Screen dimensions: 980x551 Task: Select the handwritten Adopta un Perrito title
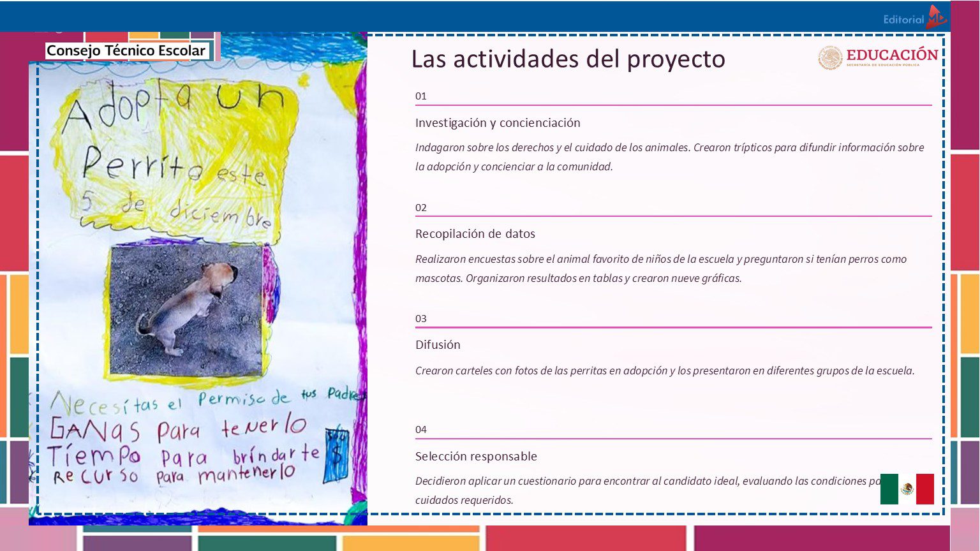[x=175, y=134]
